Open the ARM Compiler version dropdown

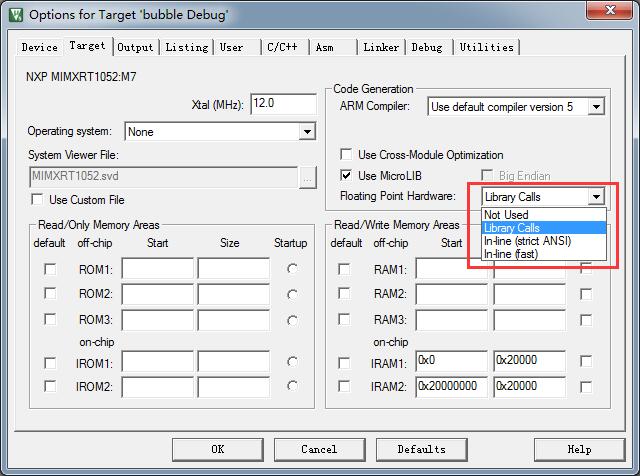(x=516, y=107)
